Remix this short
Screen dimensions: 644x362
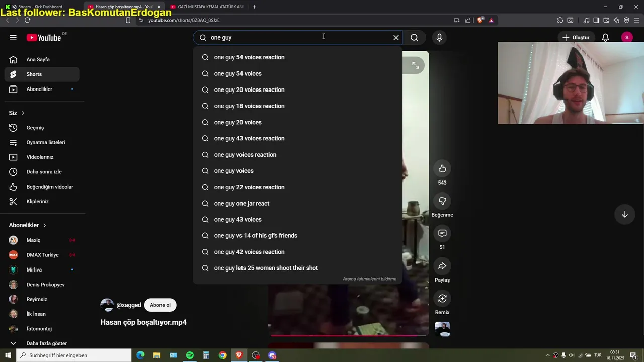tap(442, 299)
